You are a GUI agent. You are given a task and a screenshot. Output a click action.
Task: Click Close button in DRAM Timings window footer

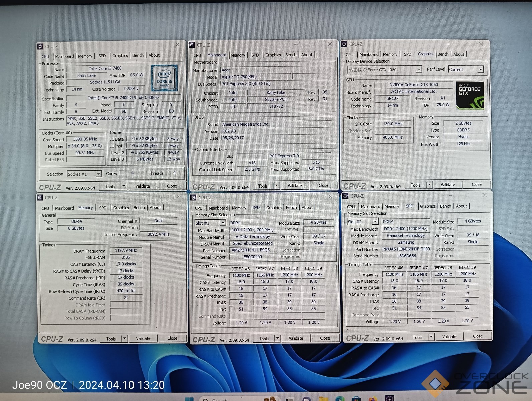click(172, 338)
